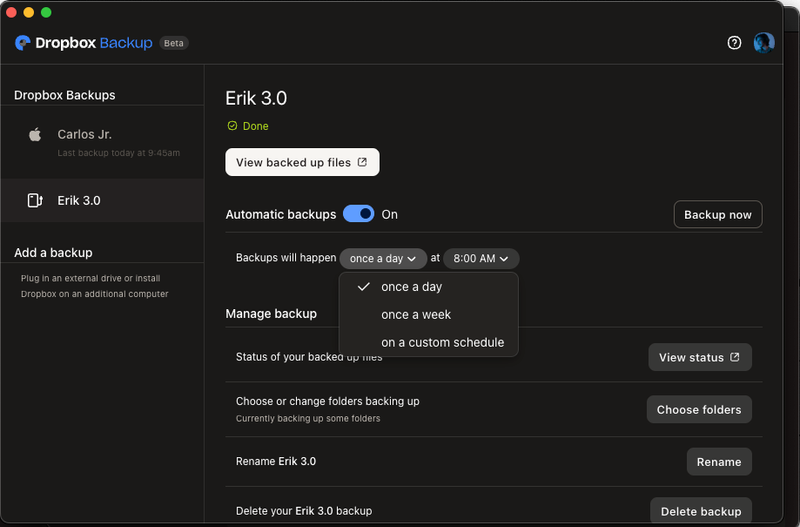Click the external drive icon for Erik 3.0

click(x=35, y=200)
